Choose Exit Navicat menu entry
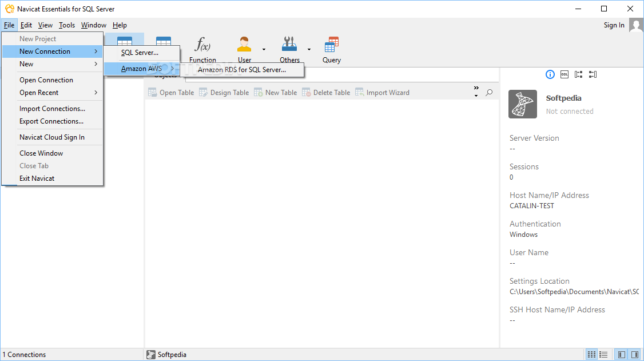 pos(52,178)
